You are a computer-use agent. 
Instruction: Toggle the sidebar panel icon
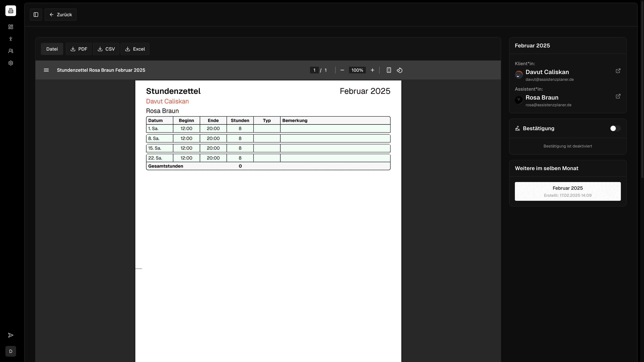click(x=36, y=14)
